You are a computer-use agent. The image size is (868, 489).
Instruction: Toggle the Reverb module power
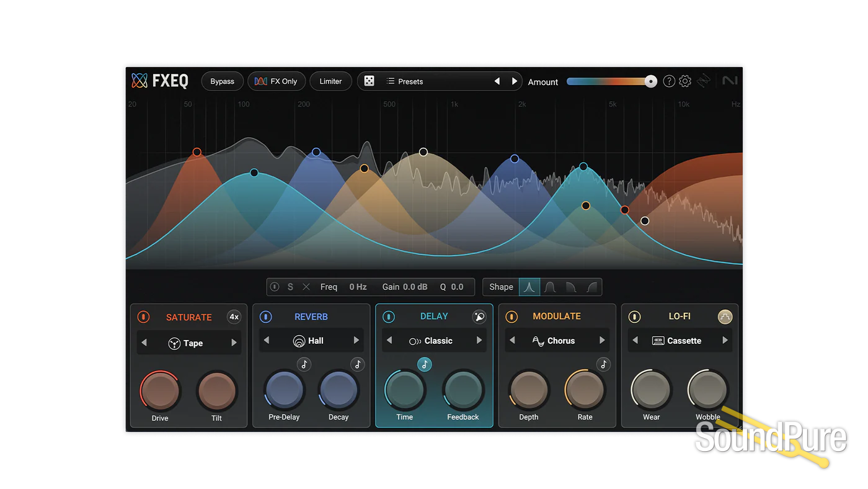(x=265, y=316)
